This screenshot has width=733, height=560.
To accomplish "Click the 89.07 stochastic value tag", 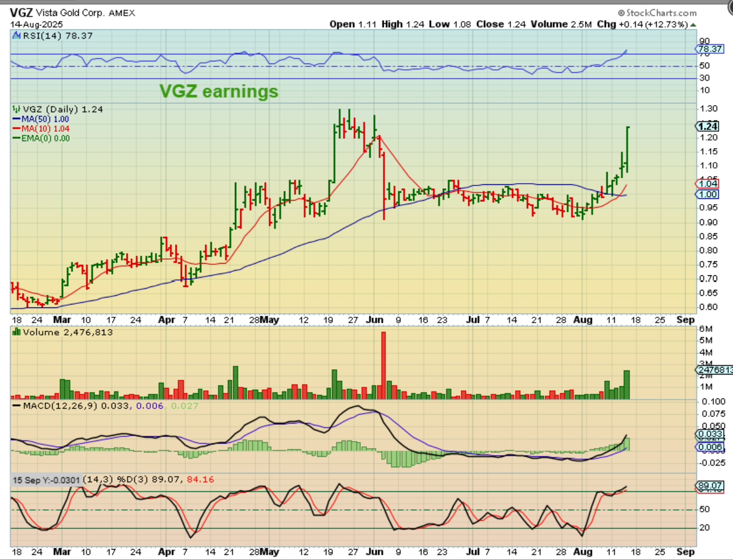I will [710, 485].
